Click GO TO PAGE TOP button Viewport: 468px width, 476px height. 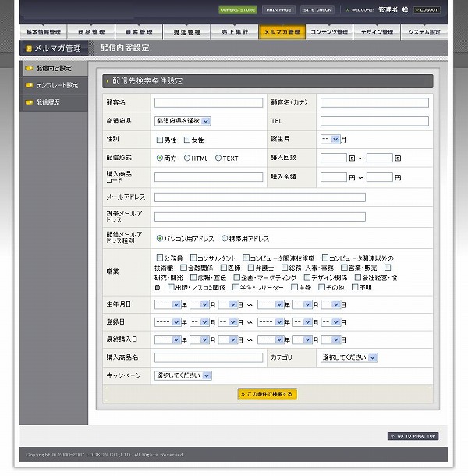pos(413,436)
